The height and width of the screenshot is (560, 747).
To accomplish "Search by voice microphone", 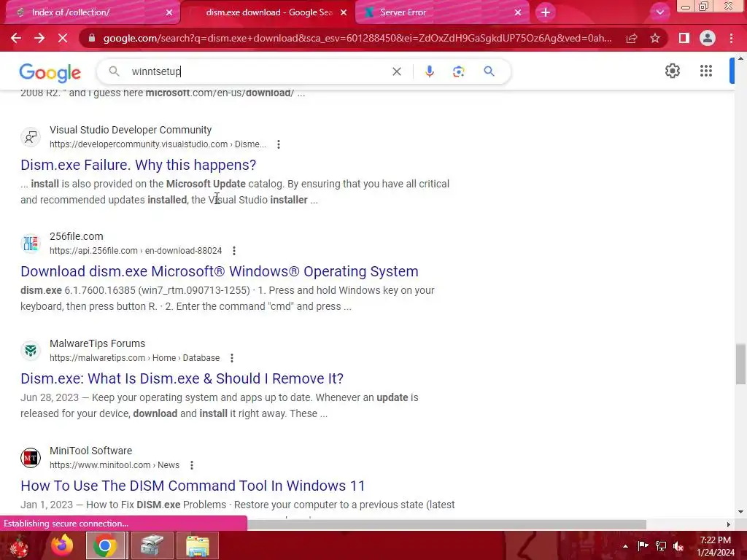I will click(x=429, y=71).
